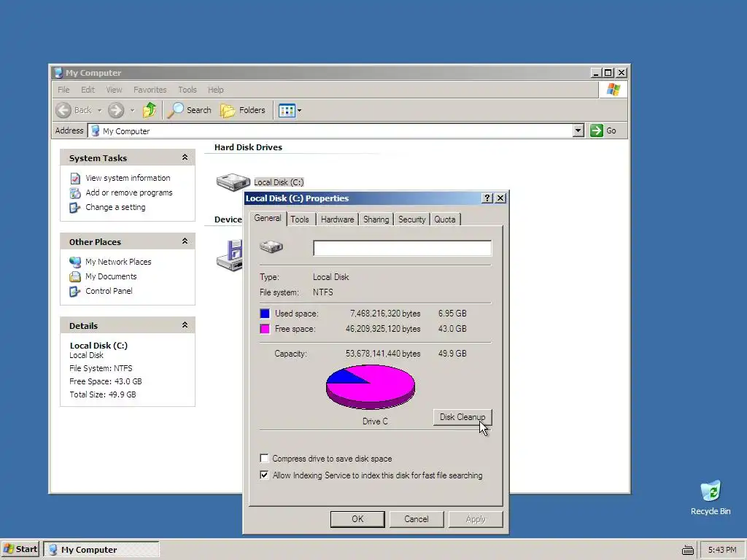
Task: Open the Help menu
Action: click(215, 90)
